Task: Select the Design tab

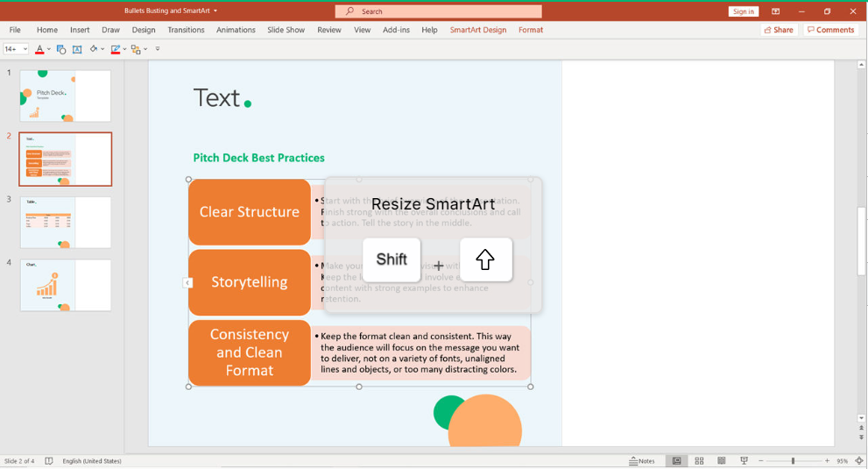Action: 144,30
